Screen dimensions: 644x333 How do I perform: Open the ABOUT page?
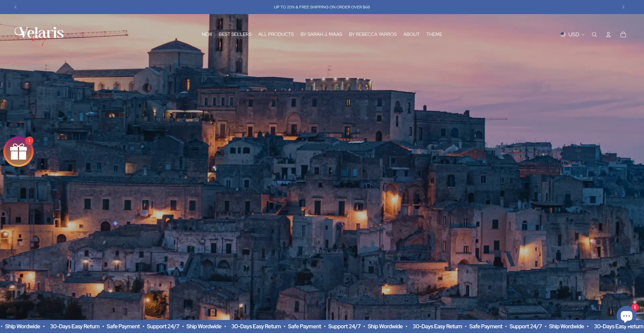coord(411,34)
